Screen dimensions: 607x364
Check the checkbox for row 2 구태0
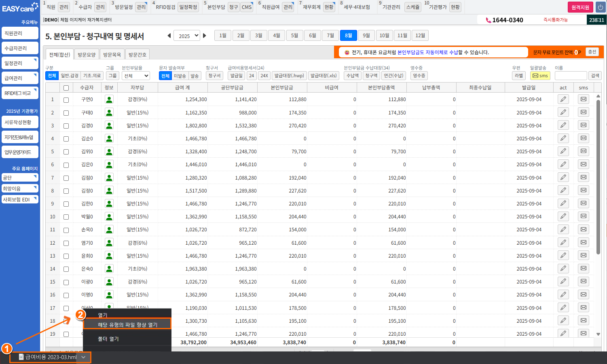pos(66,113)
